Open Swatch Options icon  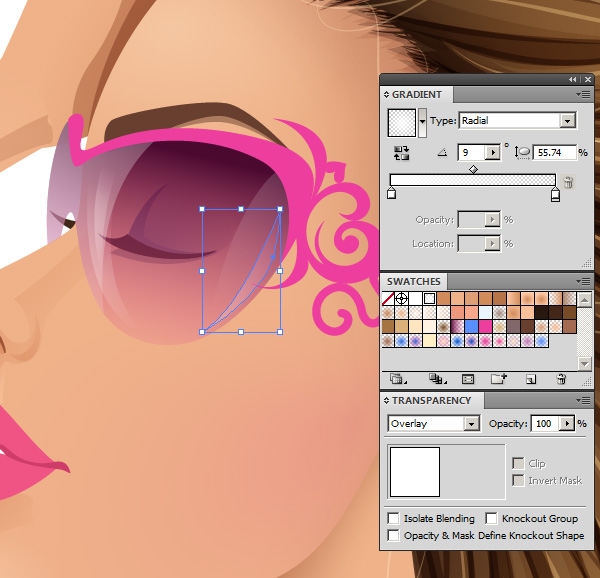click(467, 379)
